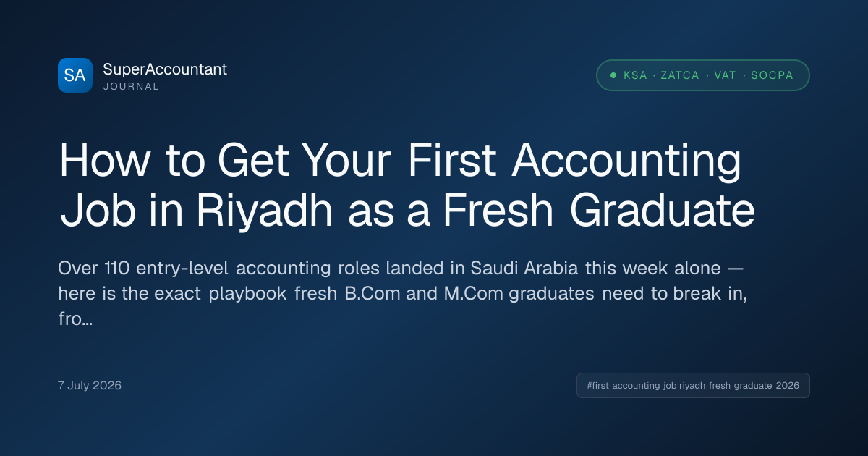Click the 7 July 2026 date
Viewport: 868px width, 456px height.
click(90, 385)
